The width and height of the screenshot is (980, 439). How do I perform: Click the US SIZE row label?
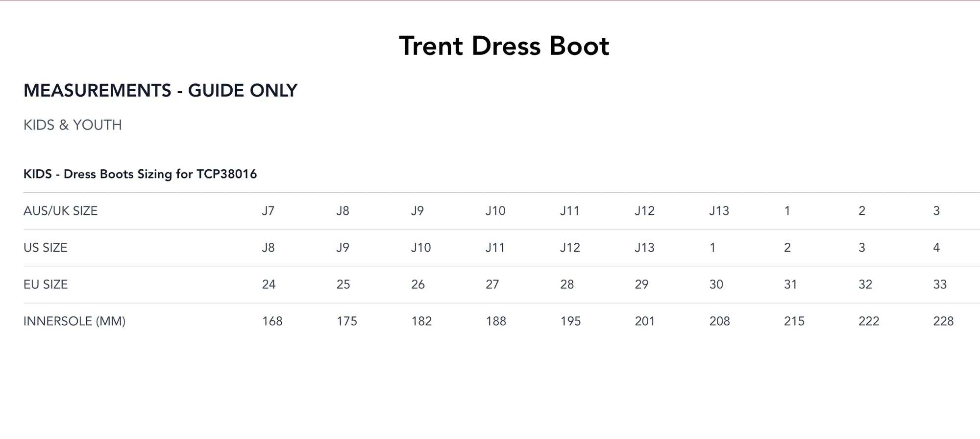45,248
